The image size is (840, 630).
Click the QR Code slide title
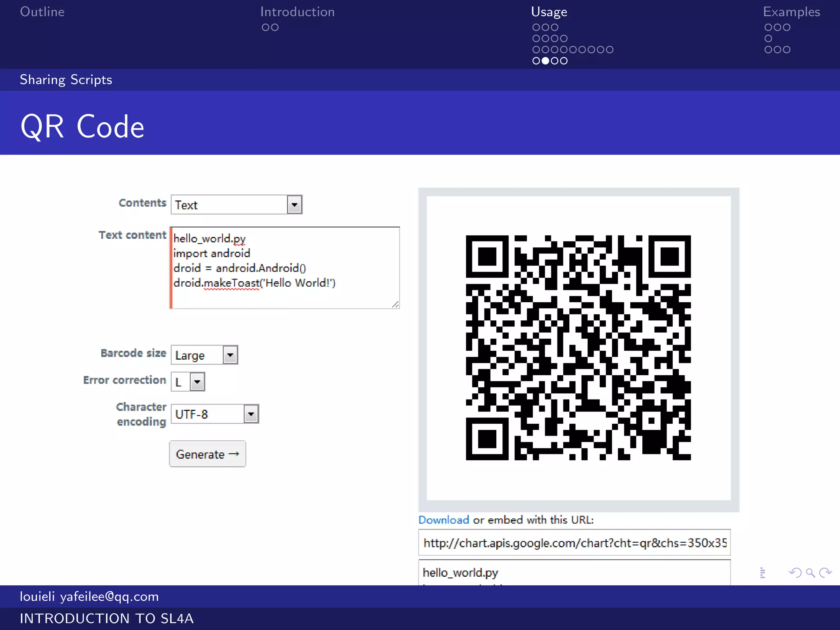click(x=82, y=127)
